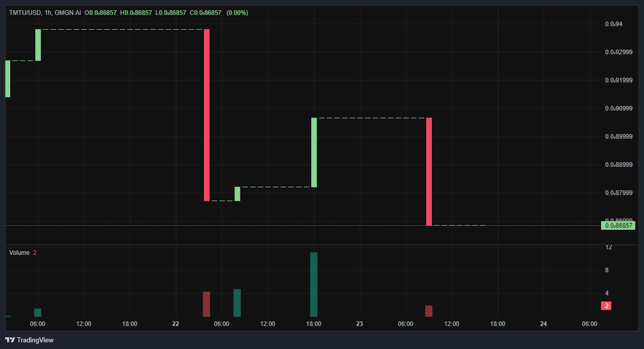
Task: Click the 90999 price axis label
Action: click(619, 108)
